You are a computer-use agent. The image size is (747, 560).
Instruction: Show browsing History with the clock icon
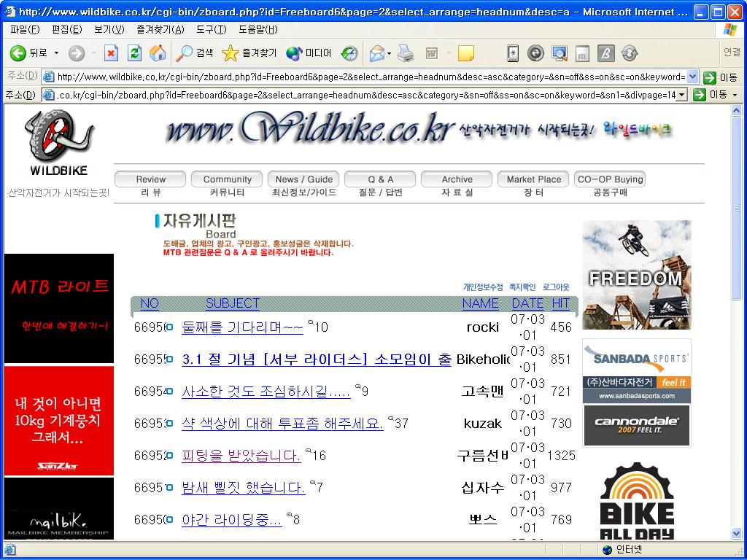tap(349, 52)
